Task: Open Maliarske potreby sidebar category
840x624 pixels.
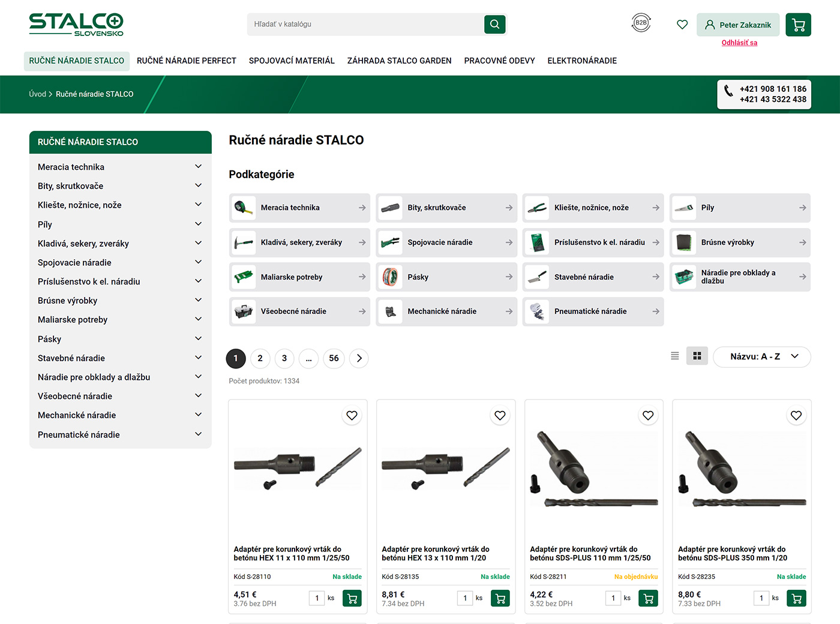Action: 73,320
